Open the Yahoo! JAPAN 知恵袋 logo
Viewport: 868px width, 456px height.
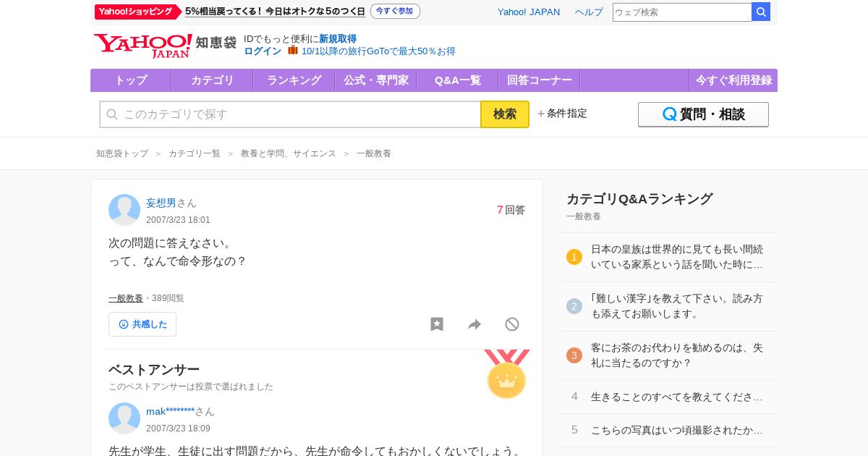(165, 45)
